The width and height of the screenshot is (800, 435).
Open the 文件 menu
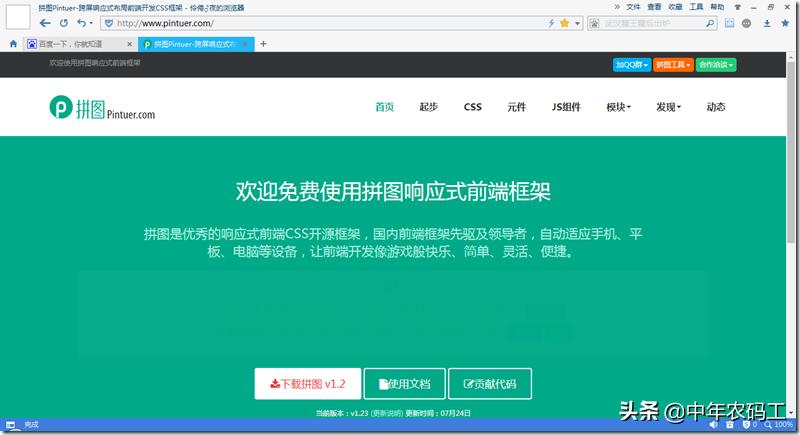(633, 7)
